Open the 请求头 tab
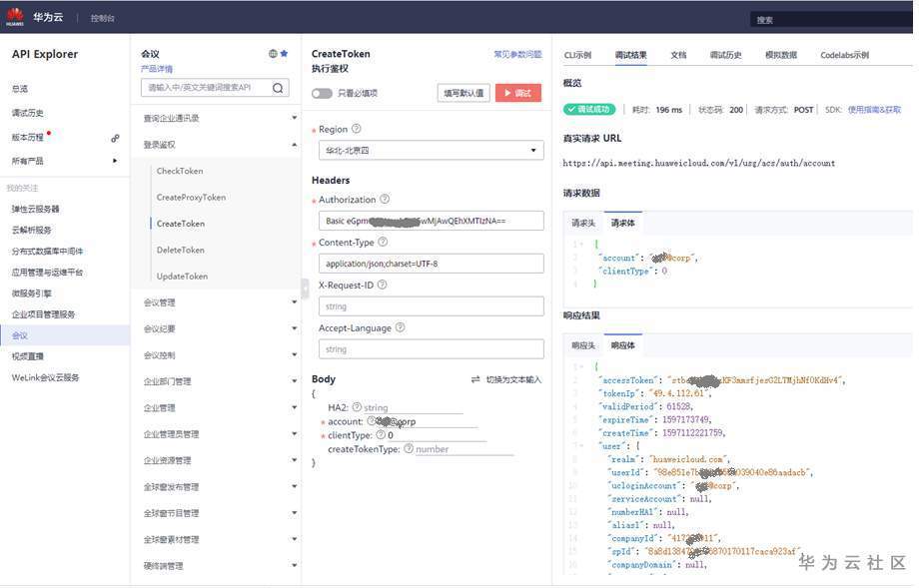Viewport: 919px width, 588px height. click(583, 224)
